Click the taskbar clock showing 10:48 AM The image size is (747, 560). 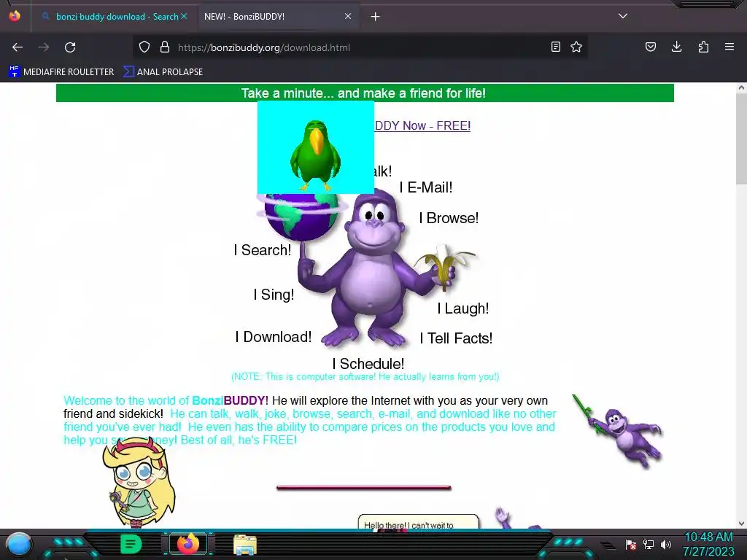708,544
